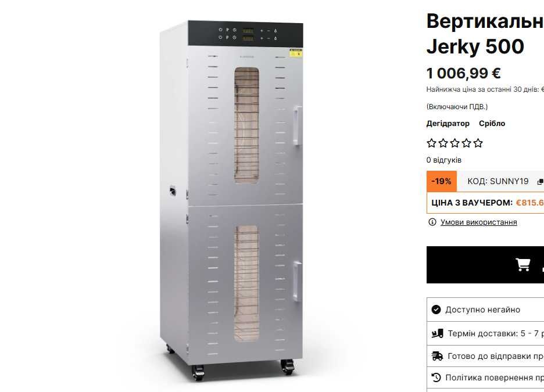Click the fifth rating star
Screen dimensions: 544x392
478,143
